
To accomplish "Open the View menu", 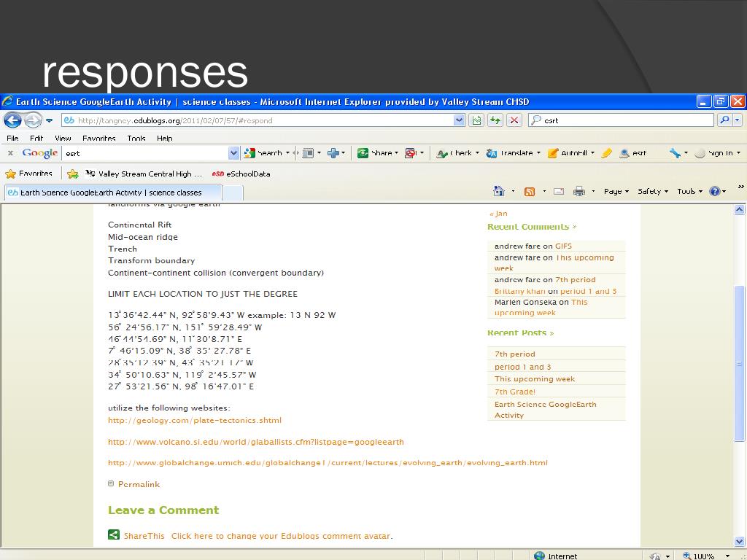I will point(63,138).
